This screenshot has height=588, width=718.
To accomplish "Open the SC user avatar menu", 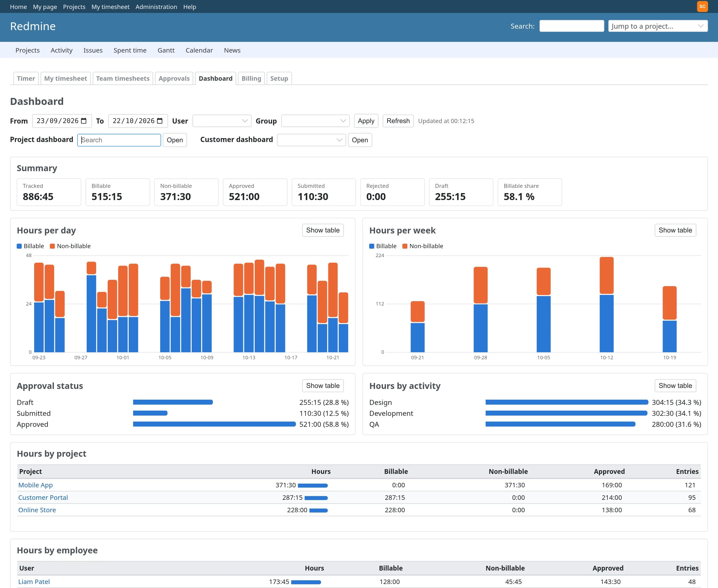I will tap(702, 6).
